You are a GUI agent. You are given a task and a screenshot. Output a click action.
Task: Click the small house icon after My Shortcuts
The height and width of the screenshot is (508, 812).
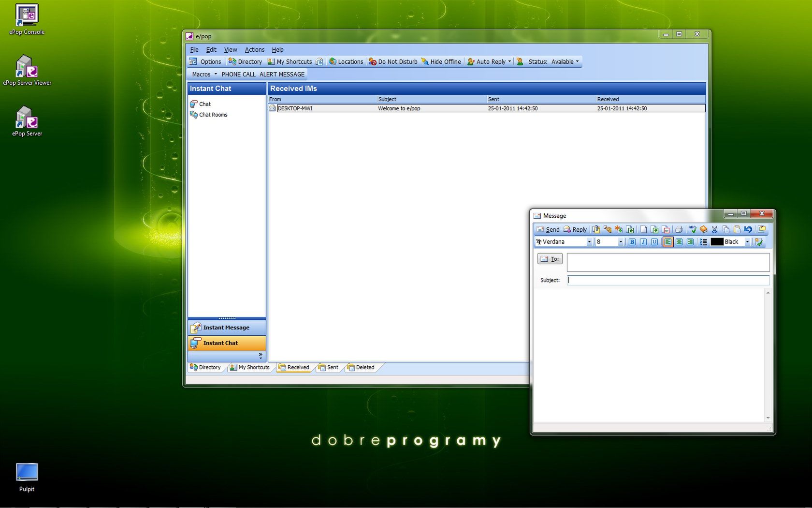click(319, 61)
